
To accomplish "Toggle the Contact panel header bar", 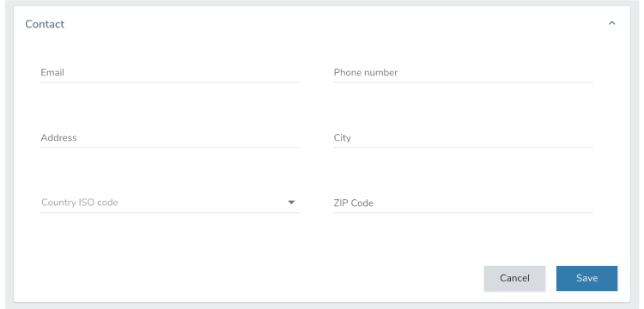I will point(322,24).
